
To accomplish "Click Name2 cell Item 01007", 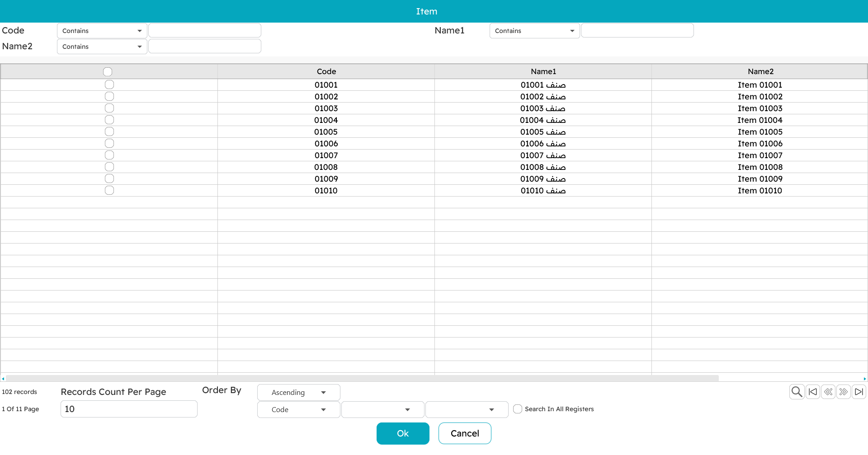I will [x=760, y=155].
